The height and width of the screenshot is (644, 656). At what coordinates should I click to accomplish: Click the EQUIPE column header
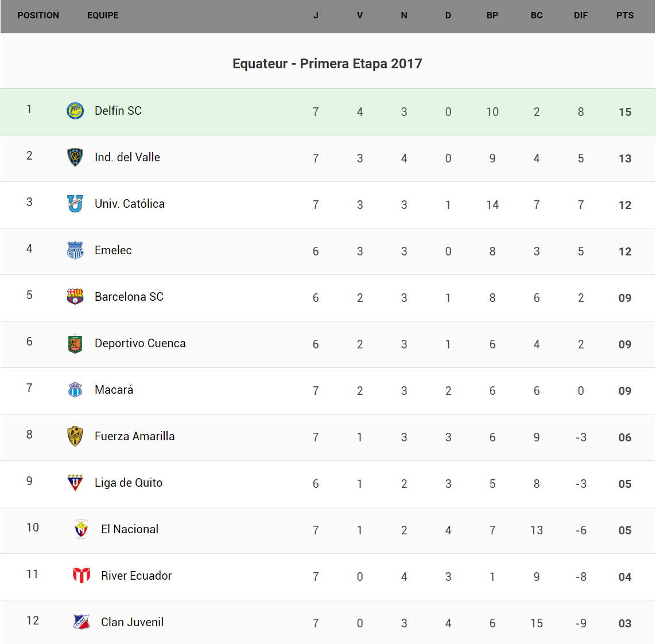pyautogui.click(x=103, y=15)
